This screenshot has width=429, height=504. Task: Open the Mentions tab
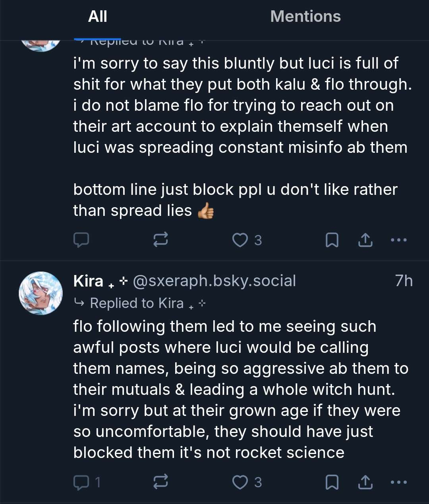[x=305, y=17]
